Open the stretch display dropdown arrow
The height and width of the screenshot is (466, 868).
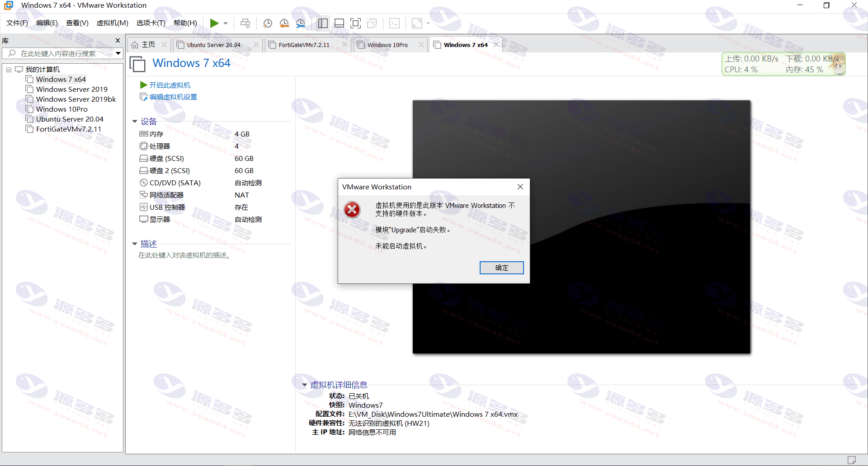[428, 24]
